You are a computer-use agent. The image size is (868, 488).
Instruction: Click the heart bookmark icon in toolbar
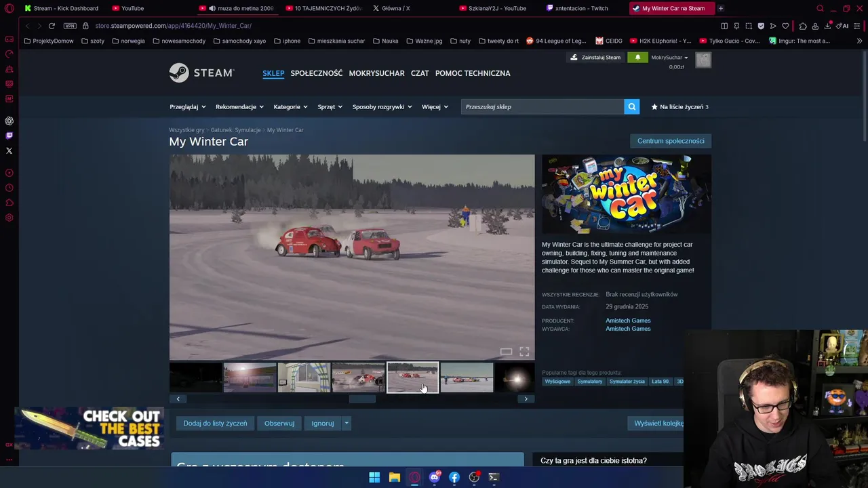tap(785, 26)
